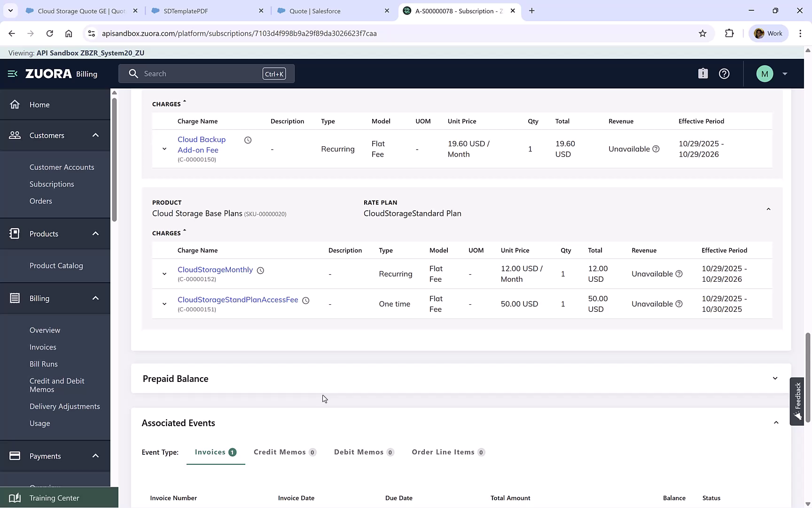Click the notifications clipboard icon in top bar
The width and height of the screenshot is (812, 508).
[x=703, y=73]
